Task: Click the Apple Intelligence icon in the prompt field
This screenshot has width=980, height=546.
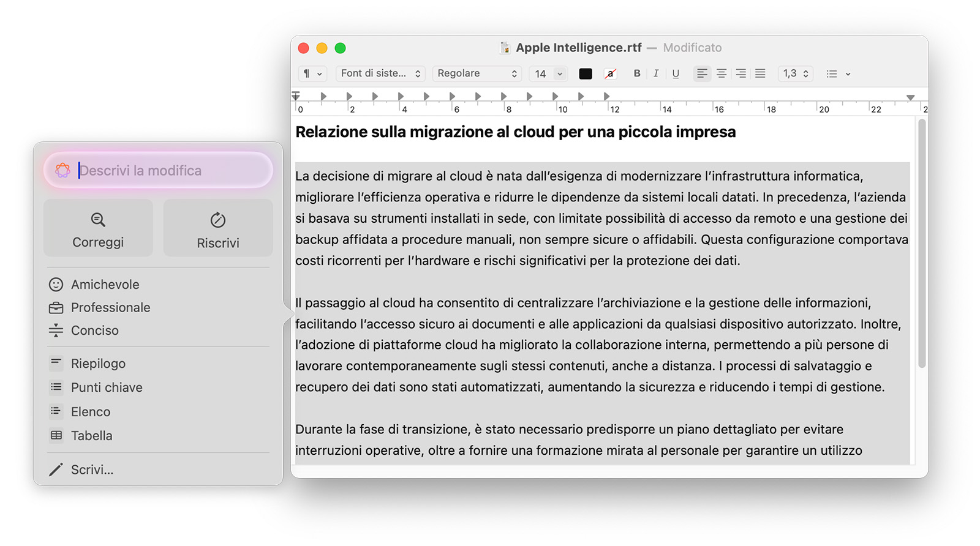Action: click(62, 170)
